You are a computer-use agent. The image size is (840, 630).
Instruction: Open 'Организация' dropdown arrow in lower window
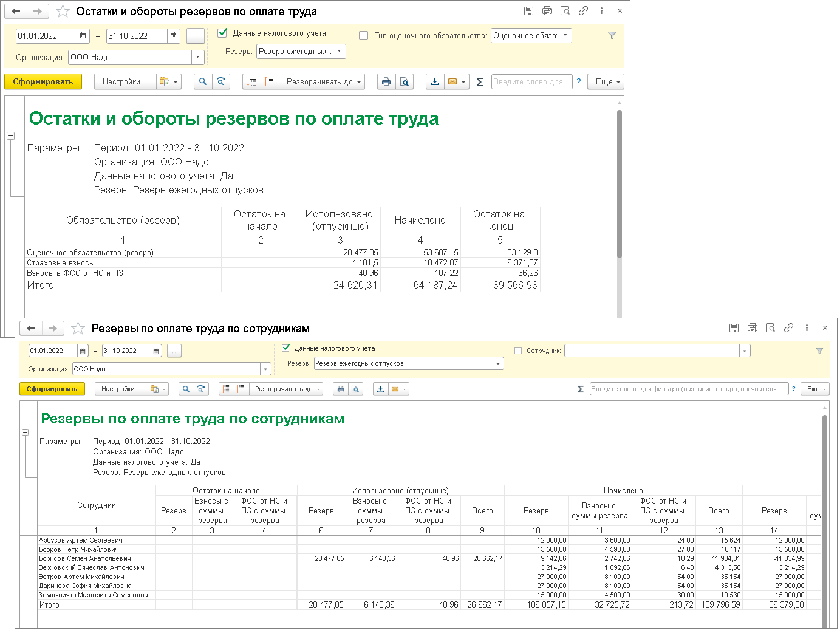(265, 369)
